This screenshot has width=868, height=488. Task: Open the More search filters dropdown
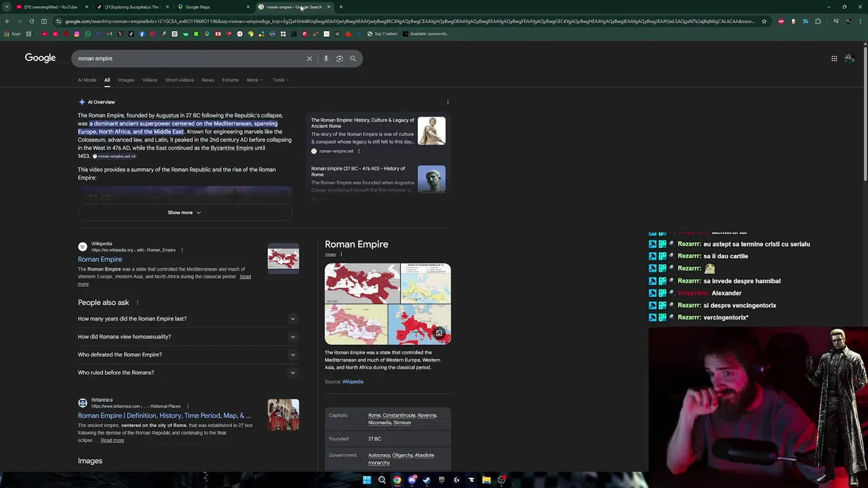pyautogui.click(x=254, y=80)
